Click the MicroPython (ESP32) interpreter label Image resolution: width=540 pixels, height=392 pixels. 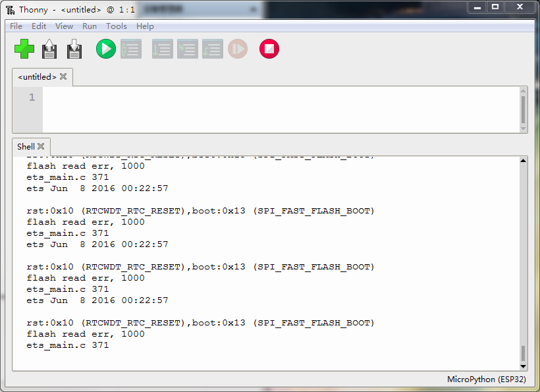click(x=486, y=379)
